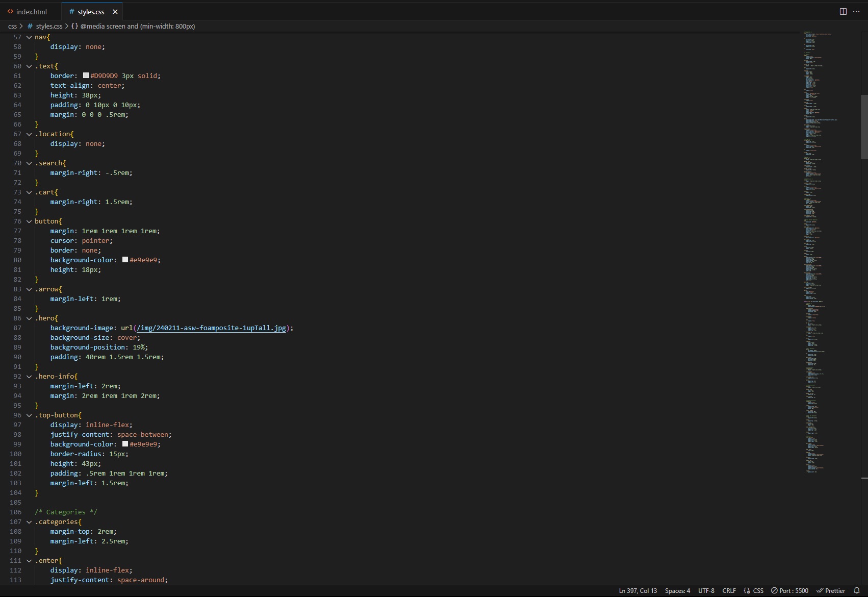Click the HTML file icon on index.html tab
Screen dimensions: 868x597
click(10, 12)
